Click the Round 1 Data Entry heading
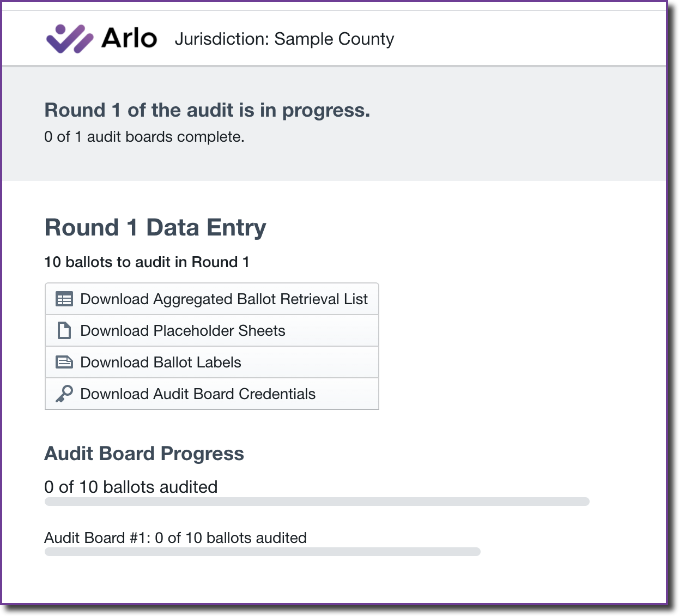Image resolution: width=679 pixels, height=616 pixels. pyautogui.click(x=155, y=227)
